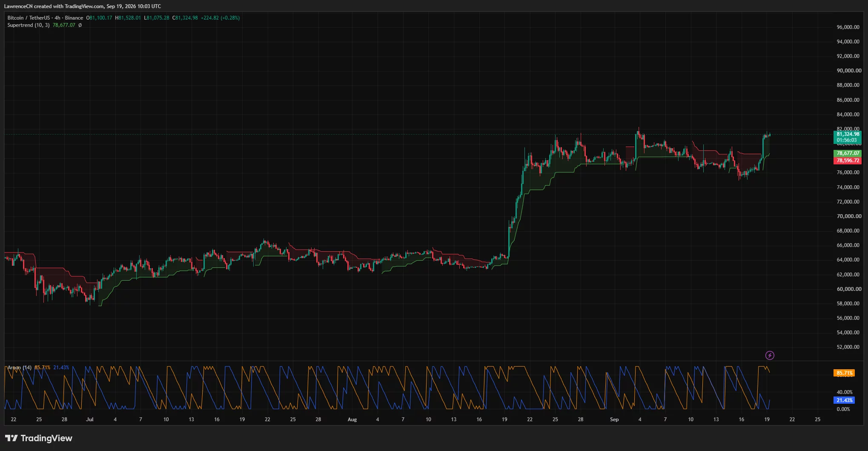Image resolution: width=868 pixels, height=451 pixels.
Task: Click the purple lightning bolt event icon
Action: point(770,355)
